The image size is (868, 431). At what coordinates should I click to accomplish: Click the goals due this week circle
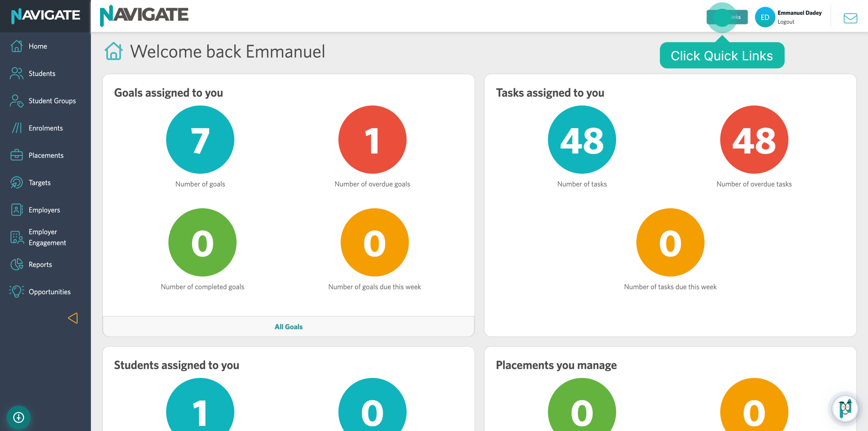coord(375,242)
